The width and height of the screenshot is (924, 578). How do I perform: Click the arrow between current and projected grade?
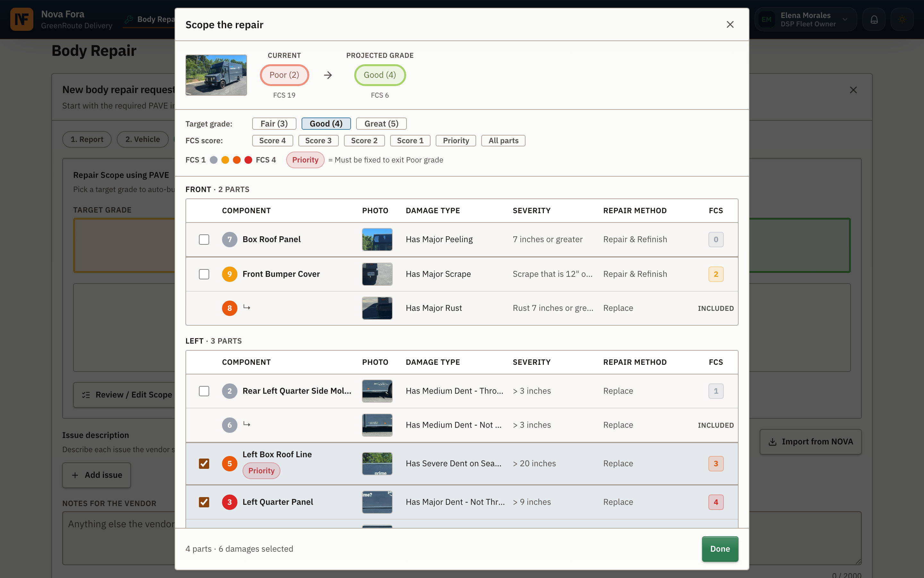click(x=328, y=75)
